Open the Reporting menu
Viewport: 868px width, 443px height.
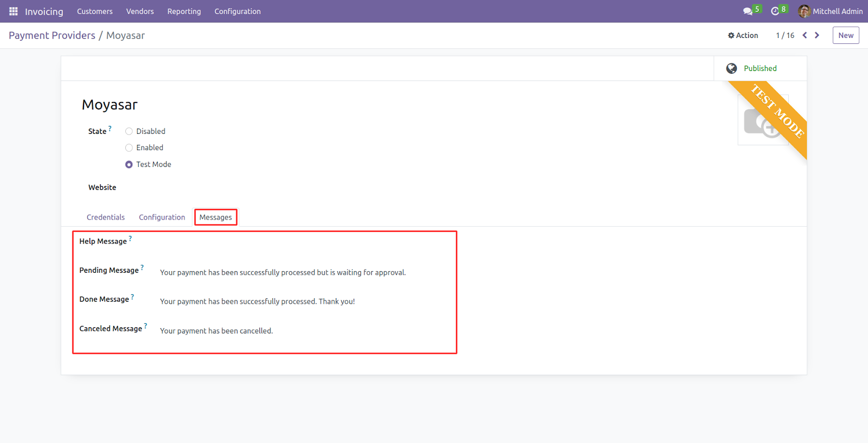[184, 11]
